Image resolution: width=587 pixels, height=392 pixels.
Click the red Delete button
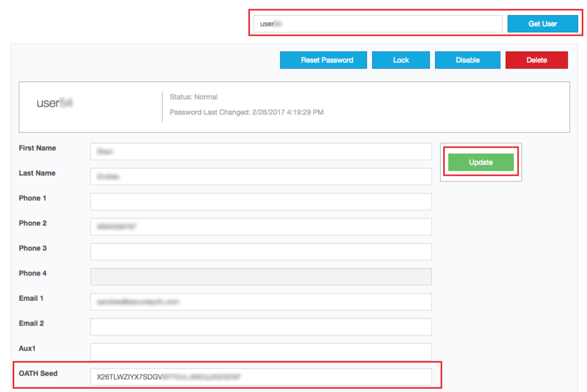pyautogui.click(x=536, y=60)
